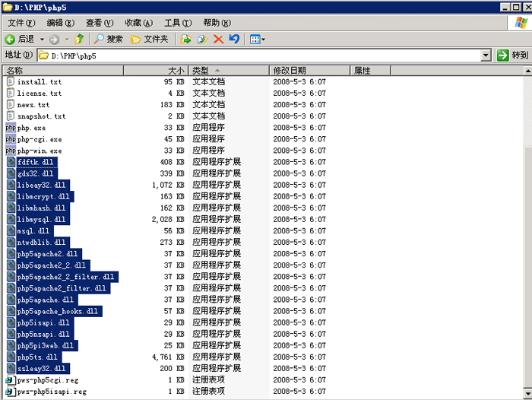Image resolution: width=532 pixels, height=400 pixels.
Task: Click the Copy To folder icon
Action: (202, 39)
